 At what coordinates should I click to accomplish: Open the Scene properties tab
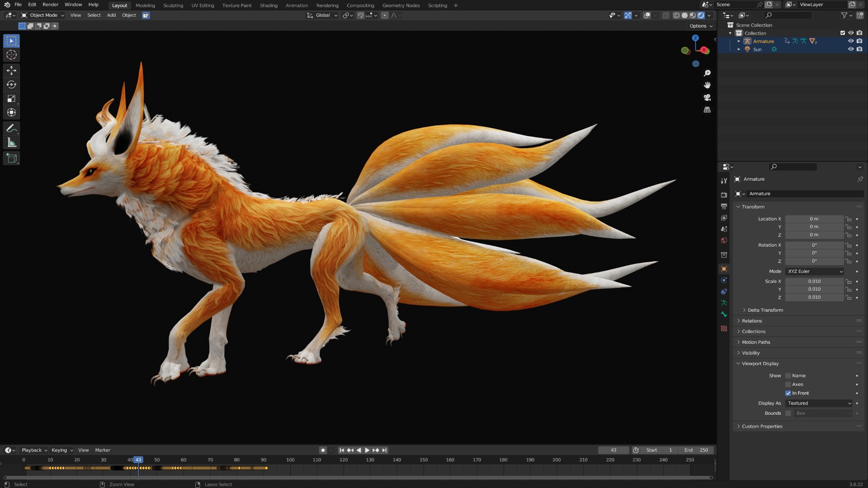coord(724,229)
